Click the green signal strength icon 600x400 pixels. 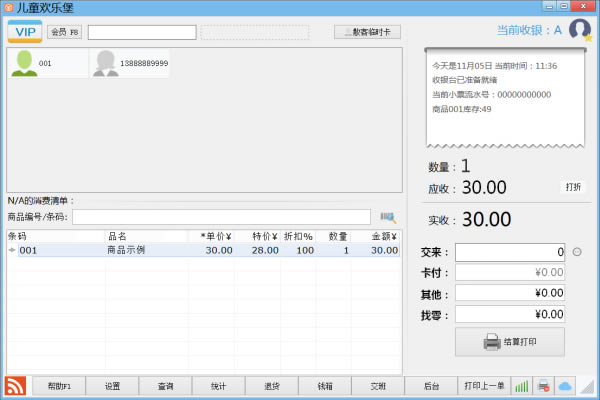pyautogui.click(x=521, y=386)
